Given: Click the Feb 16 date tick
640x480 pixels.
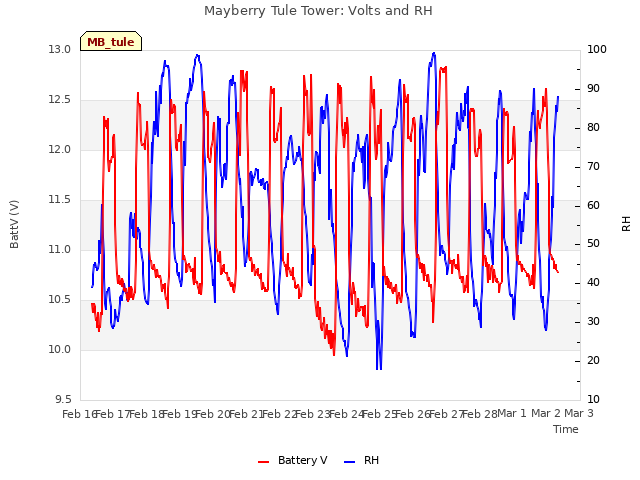Looking at the screenshot, I should click(79, 414).
